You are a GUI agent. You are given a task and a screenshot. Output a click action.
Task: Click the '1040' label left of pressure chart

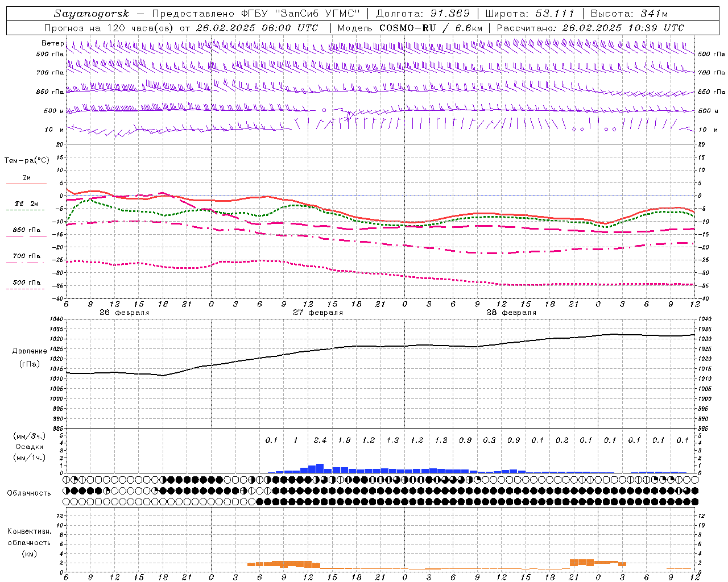(57, 319)
